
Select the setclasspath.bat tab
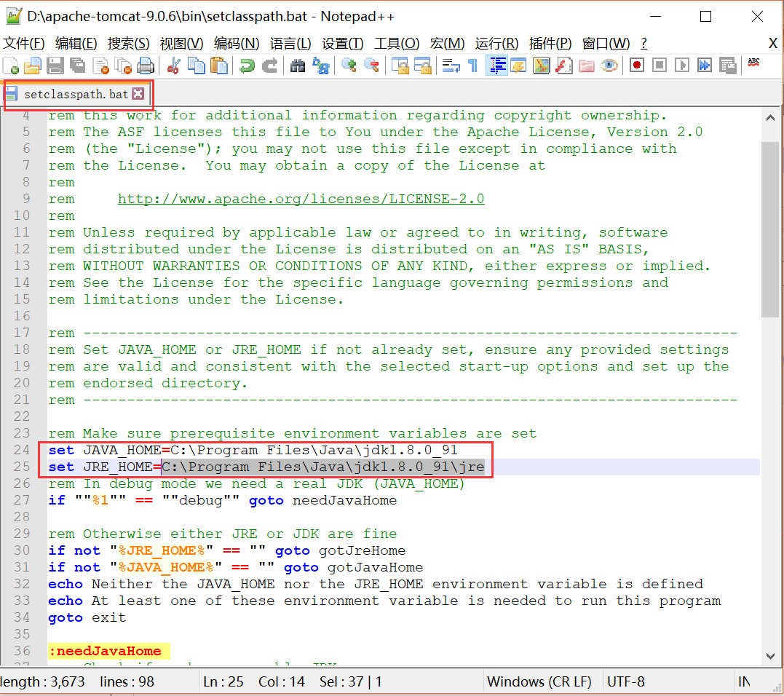pyautogui.click(x=75, y=94)
